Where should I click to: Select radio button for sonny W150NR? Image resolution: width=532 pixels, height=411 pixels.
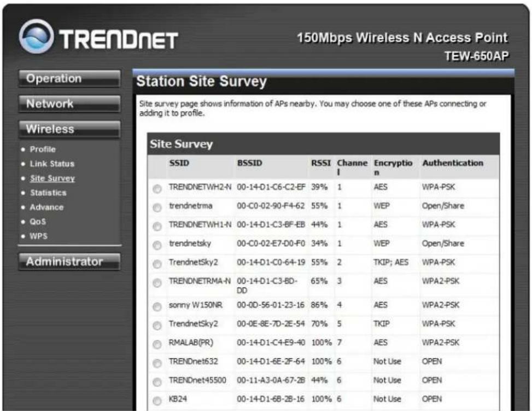click(157, 306)
